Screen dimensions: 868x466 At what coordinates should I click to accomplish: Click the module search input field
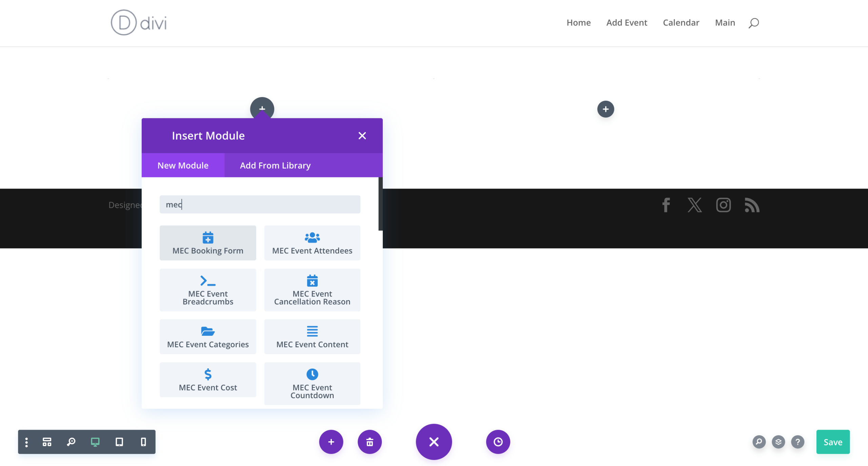pos(260,204)
